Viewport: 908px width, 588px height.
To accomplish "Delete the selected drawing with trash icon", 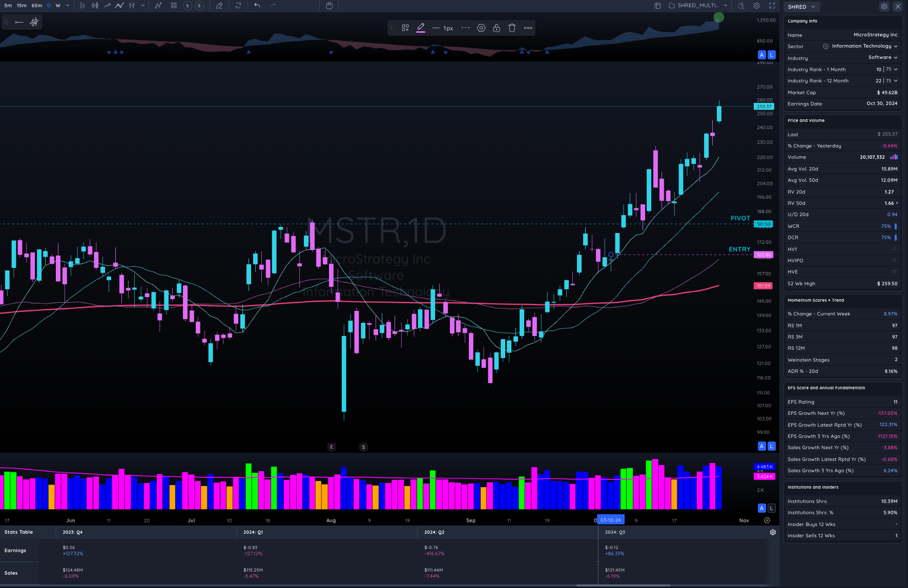I will (512, 28).
